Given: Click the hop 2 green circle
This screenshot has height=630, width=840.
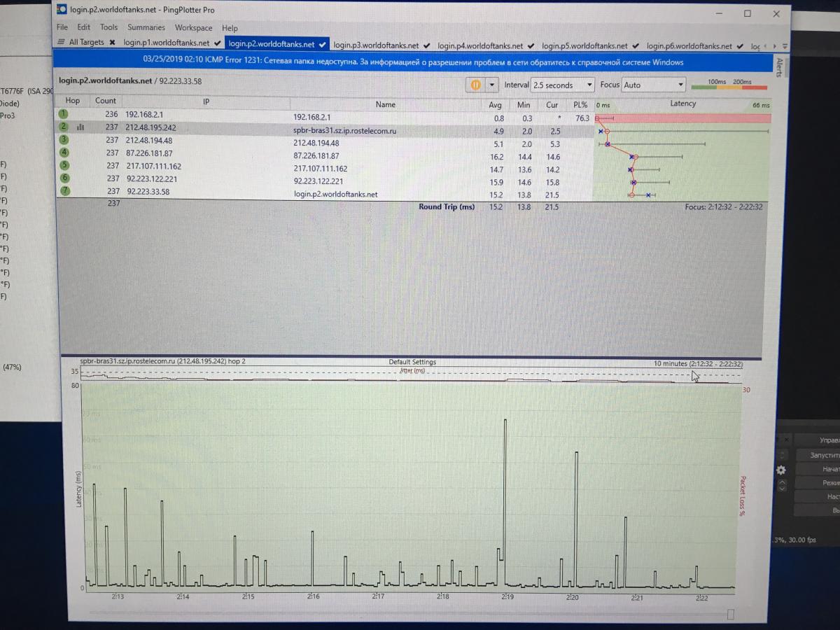Looking at the screenshot, I should tap(64, 127).
